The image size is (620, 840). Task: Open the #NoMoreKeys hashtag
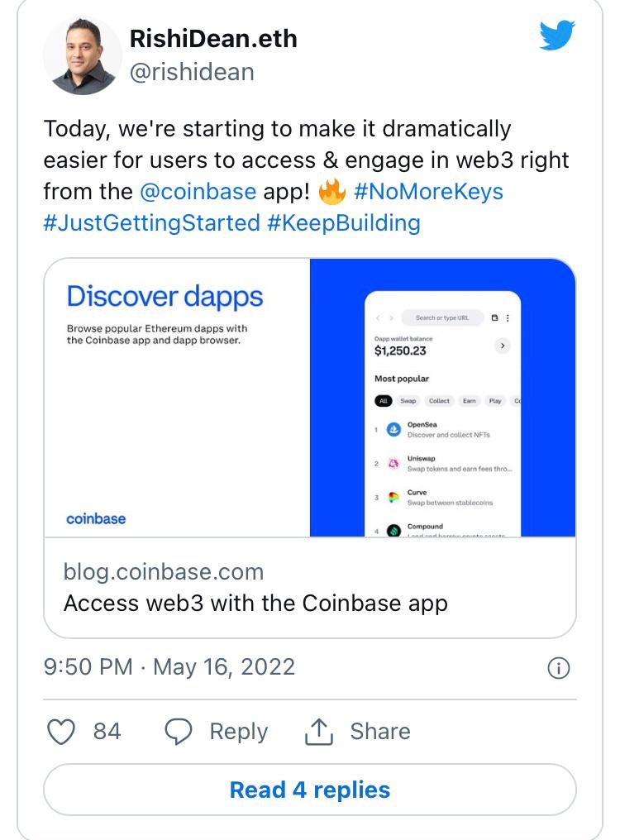click(x=428, y=192)
